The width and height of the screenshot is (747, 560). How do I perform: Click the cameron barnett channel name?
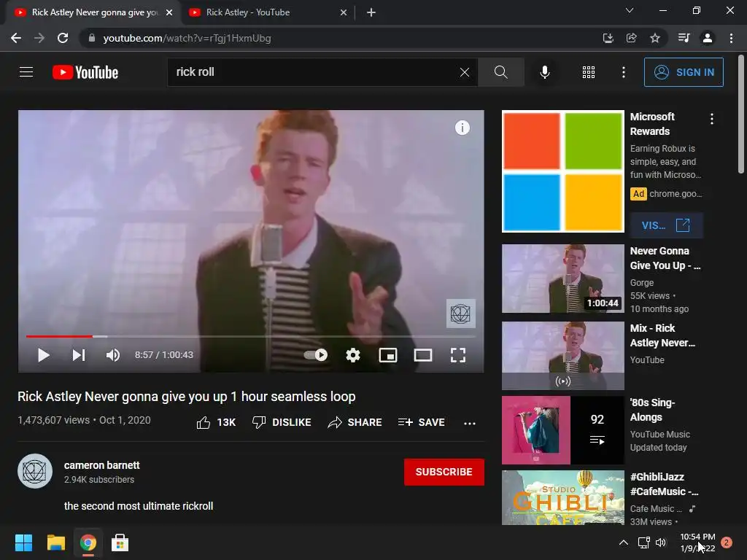pyautogui.click(x=102, y=465)
